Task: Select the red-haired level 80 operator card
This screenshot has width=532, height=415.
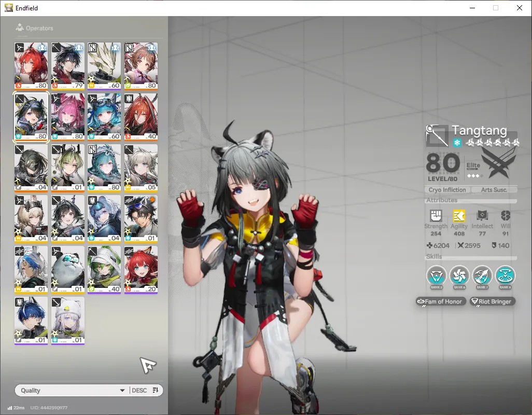Action: pos(31,66)
